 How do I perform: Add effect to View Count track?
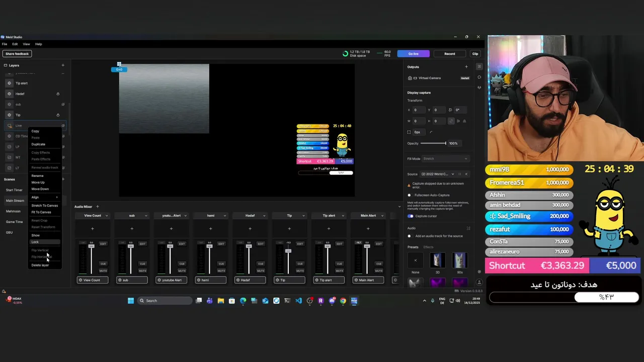(x=92, y=229)
